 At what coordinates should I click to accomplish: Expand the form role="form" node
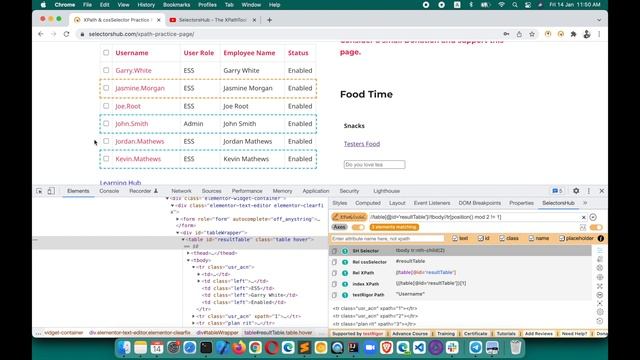click(x=178, y=219)
